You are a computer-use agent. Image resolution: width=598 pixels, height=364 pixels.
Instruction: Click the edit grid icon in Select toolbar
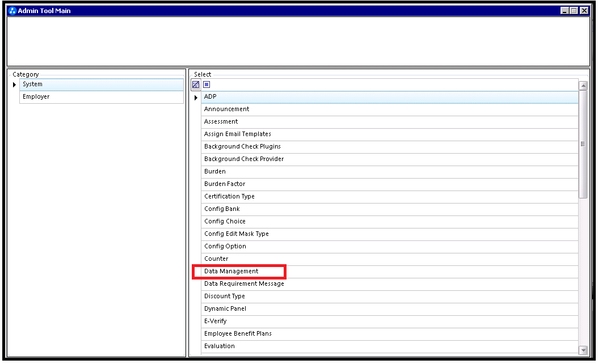pyautogui.click(x=196, y=84)
